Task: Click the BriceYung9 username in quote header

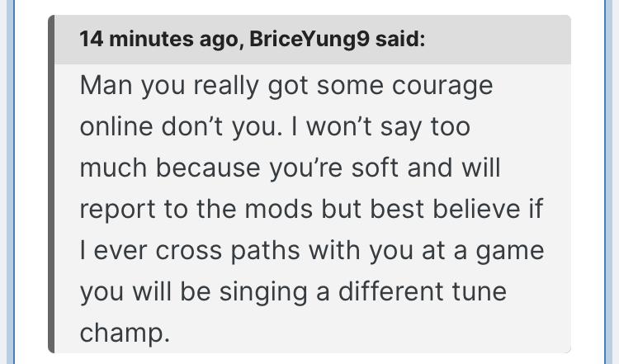Action: 309,39
